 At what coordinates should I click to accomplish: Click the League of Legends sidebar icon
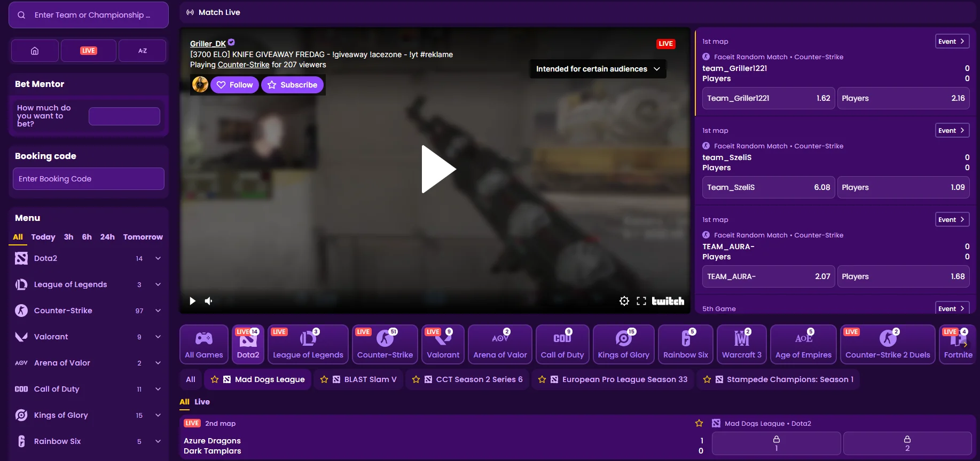[x=21, y=284]
